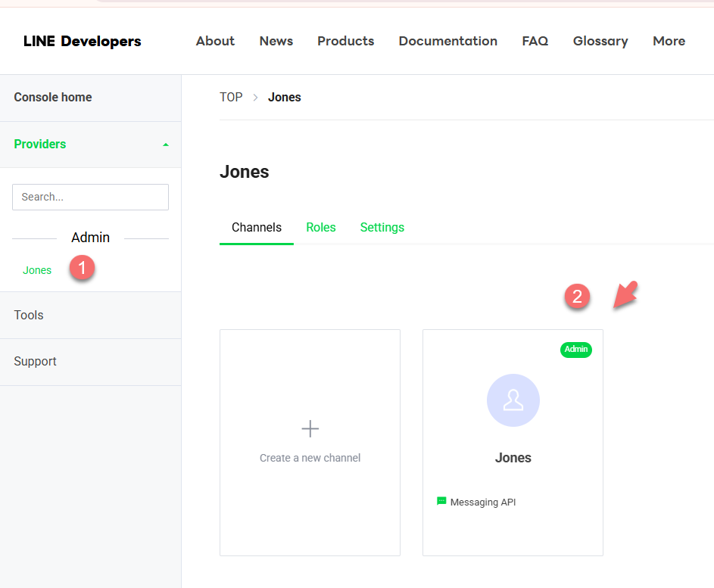This screenshot has width=714, height=588.
Task: Click the Messaging API label
Action: tap(483, 502)
